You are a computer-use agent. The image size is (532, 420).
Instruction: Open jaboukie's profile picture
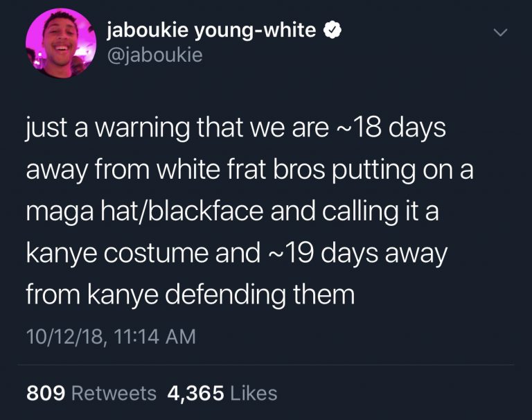click(x=61, y=43)
